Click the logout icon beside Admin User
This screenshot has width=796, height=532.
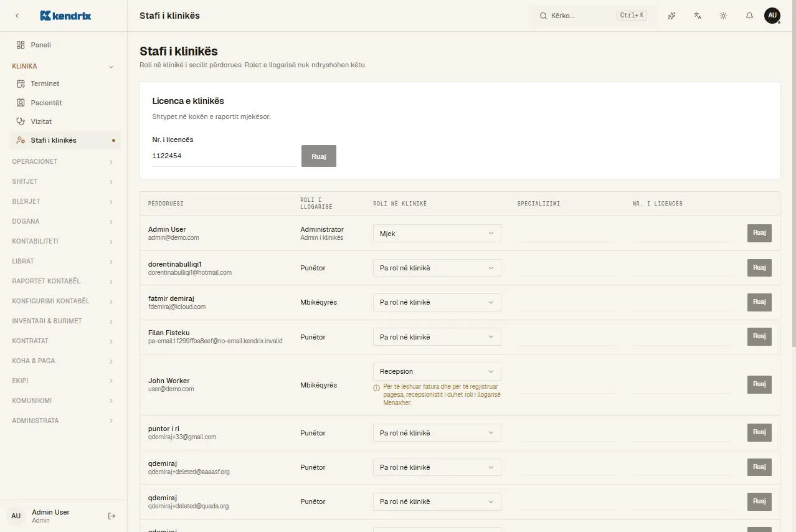(112, 516)
